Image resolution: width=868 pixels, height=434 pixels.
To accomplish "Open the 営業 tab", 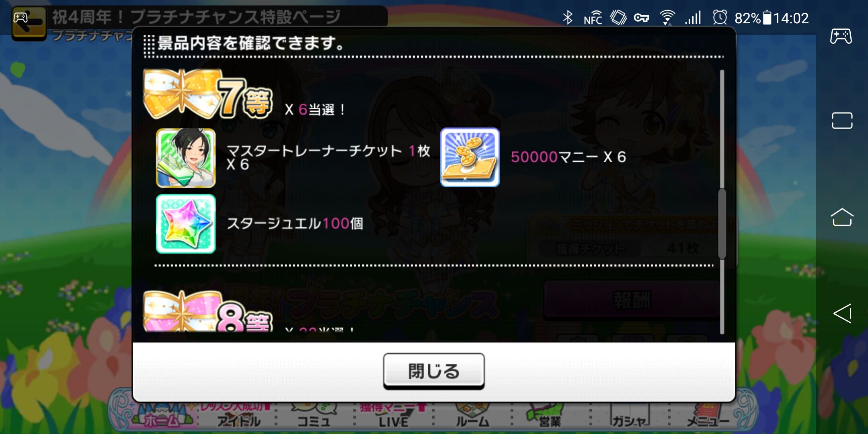I will 550,416.
